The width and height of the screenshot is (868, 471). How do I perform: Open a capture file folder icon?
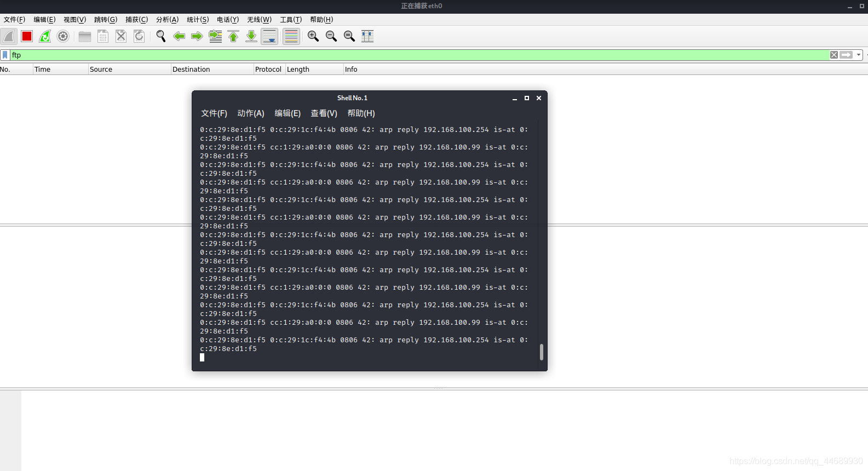pyautogui.click(x=85, y=36)
